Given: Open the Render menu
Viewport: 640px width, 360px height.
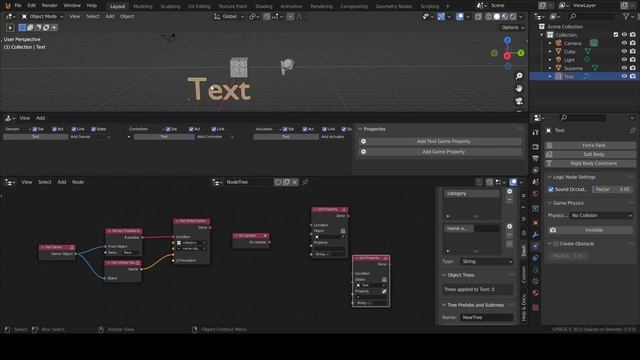Looking at the screenshot, I should (49, 6).
